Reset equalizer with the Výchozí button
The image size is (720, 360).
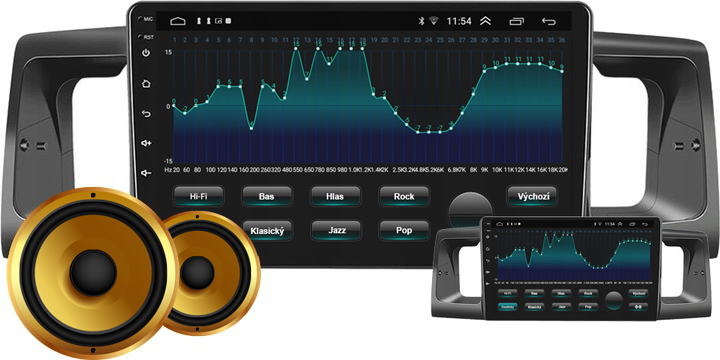[532, 196]
